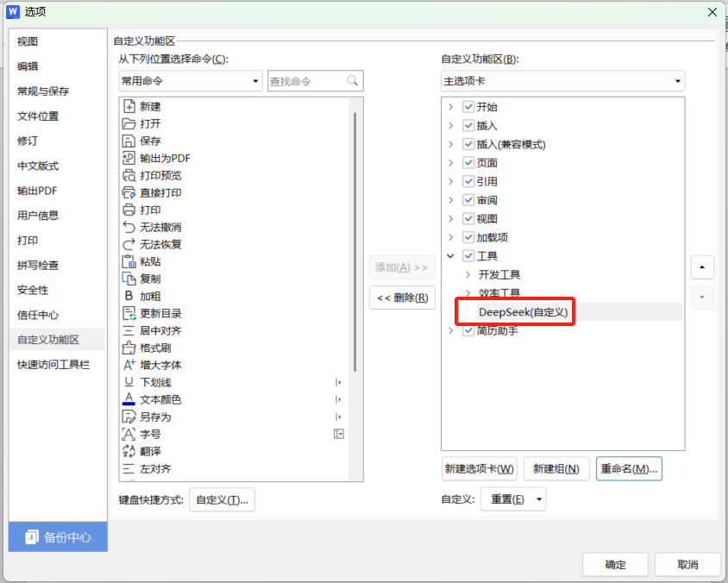Click keyboard shortcut 自定义(T) button
Screen dimensions: 728x583
point(222,499)
